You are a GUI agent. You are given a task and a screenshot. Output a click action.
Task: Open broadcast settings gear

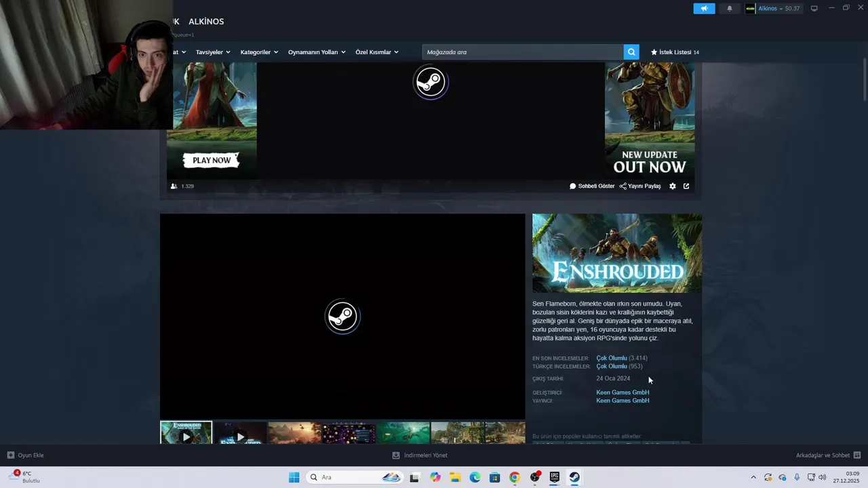pos(673,186)
